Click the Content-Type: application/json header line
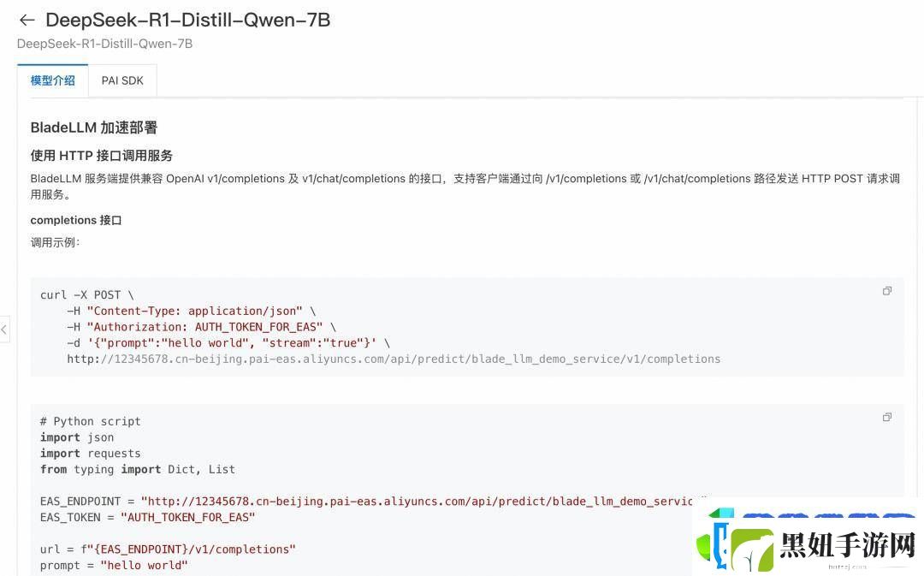Image resolution: width=924 pixels, height=576 pixels. [192, 311]
